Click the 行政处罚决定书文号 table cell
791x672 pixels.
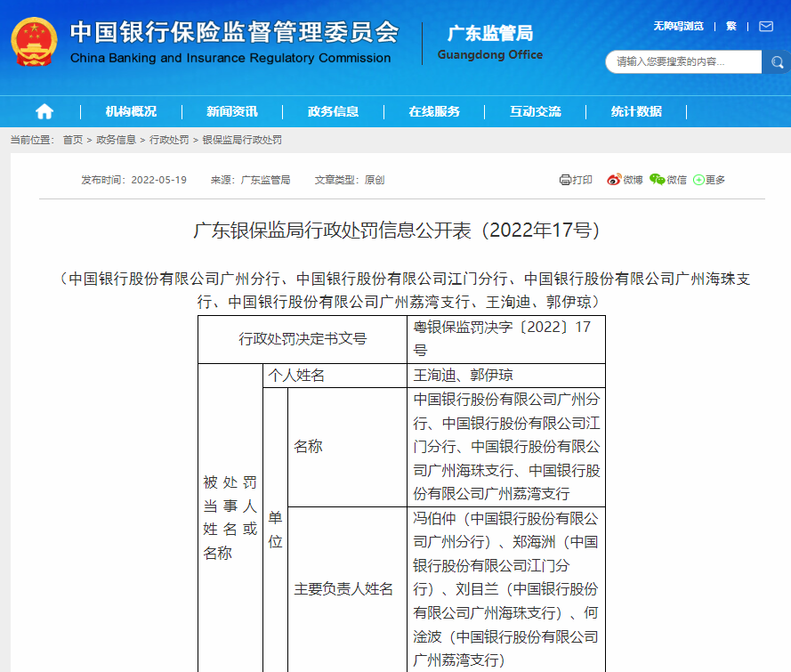pos(303,339)
